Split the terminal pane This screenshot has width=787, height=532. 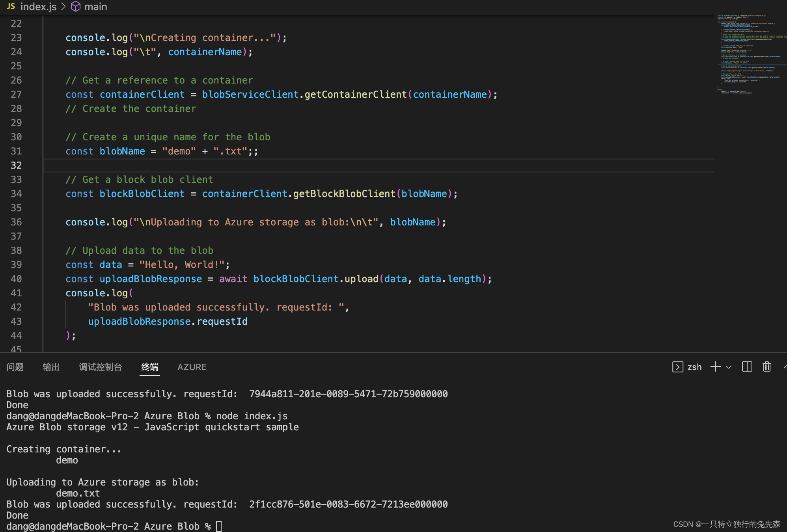coord(747,367)
